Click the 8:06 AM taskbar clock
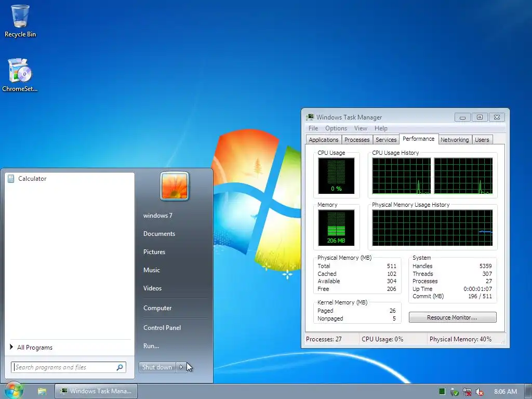Image resolution: width=532 pixels, height=399 pixels. (506, 392)
